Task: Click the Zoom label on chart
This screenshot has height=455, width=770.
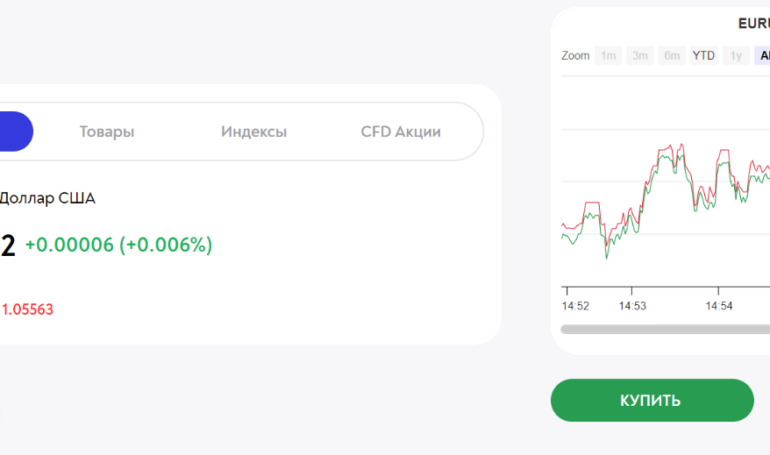Action: [575, 56]
